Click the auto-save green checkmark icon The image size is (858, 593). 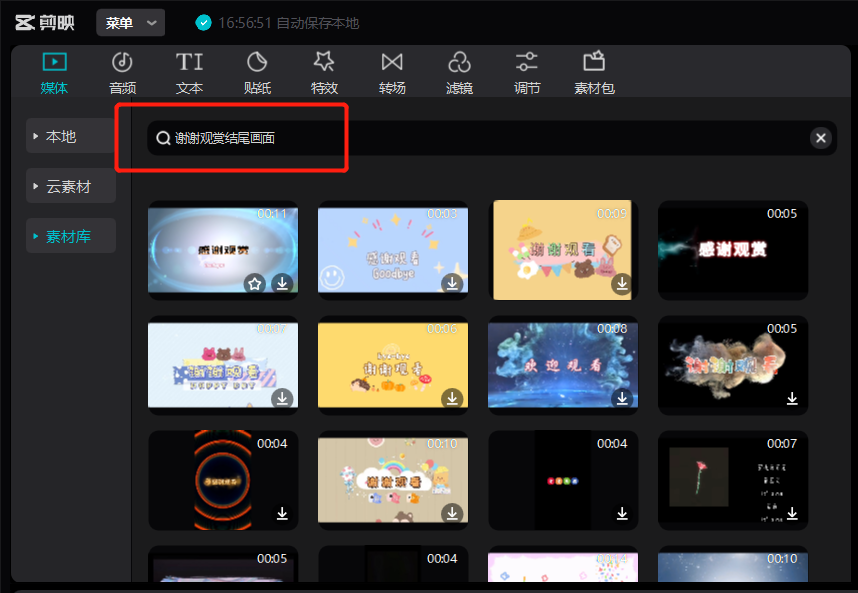[204, 23]
